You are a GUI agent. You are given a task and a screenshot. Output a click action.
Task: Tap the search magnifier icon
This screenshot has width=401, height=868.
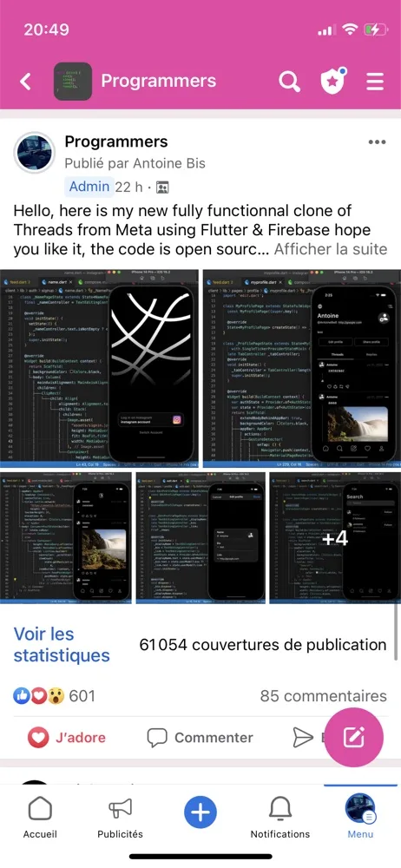point(289,82)
